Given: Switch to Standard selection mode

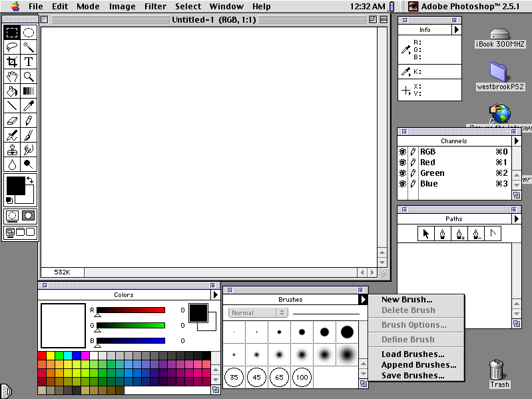Looking at the screenshot, I should click(x=12, y=216).
